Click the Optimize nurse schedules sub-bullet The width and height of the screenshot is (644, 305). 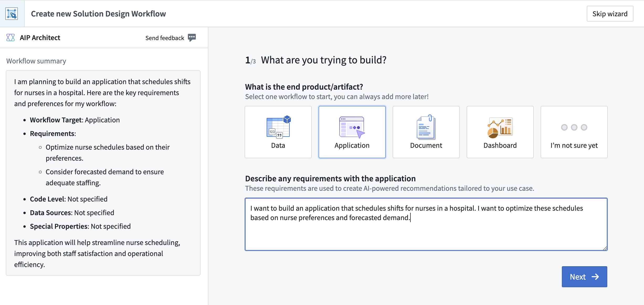tap(108, 153)
